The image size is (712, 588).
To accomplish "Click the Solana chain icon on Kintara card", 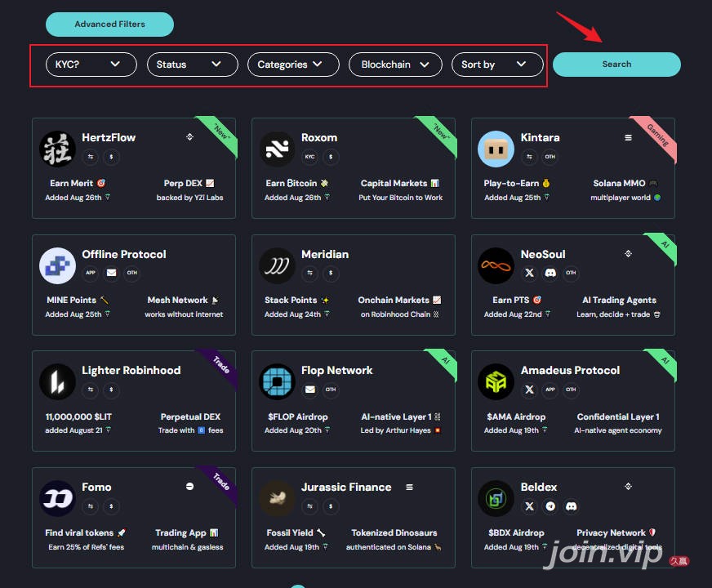I will [x=628, y=137].
